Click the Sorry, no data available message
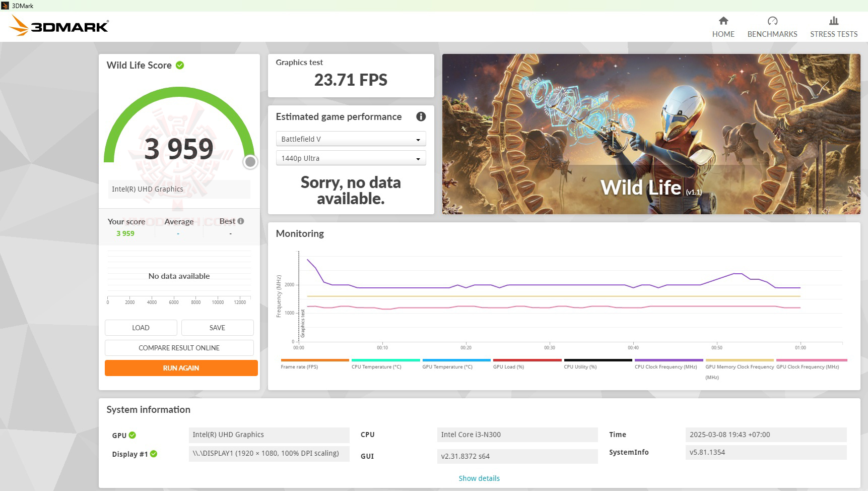This screenshot has height=491, width=868. [x=351, y=191]
